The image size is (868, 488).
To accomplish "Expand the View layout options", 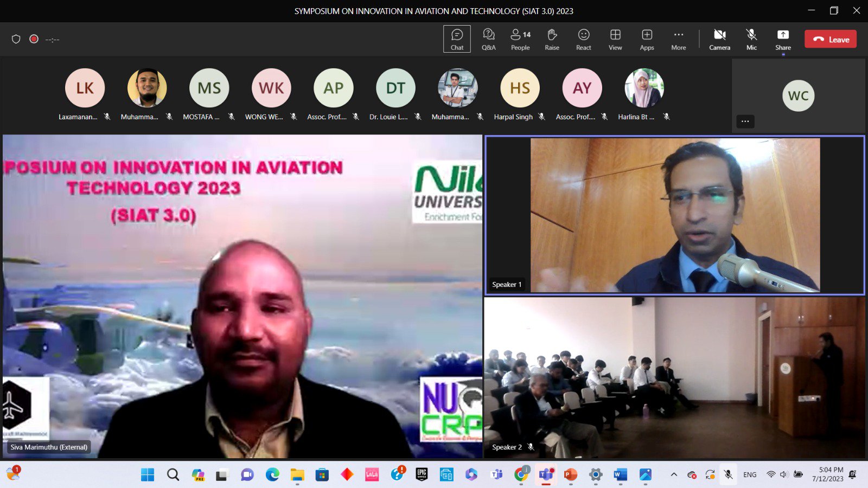I will 615,39.
